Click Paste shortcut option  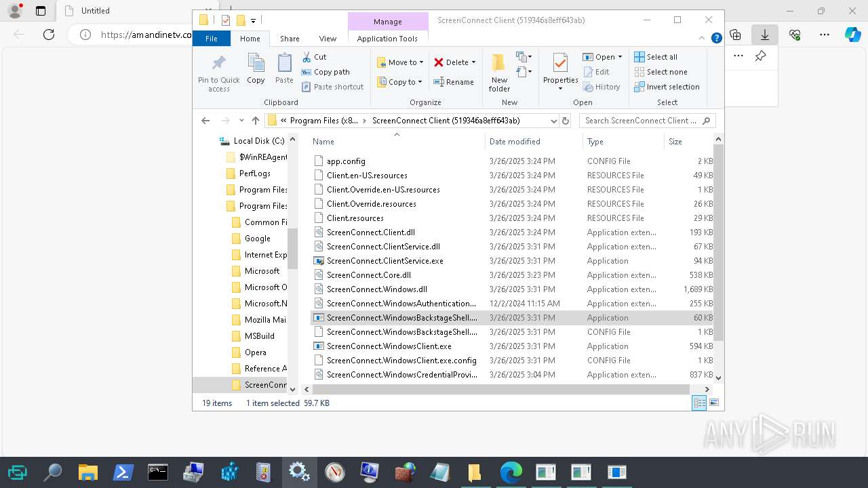pyautogui.click(x=332, y=87)
